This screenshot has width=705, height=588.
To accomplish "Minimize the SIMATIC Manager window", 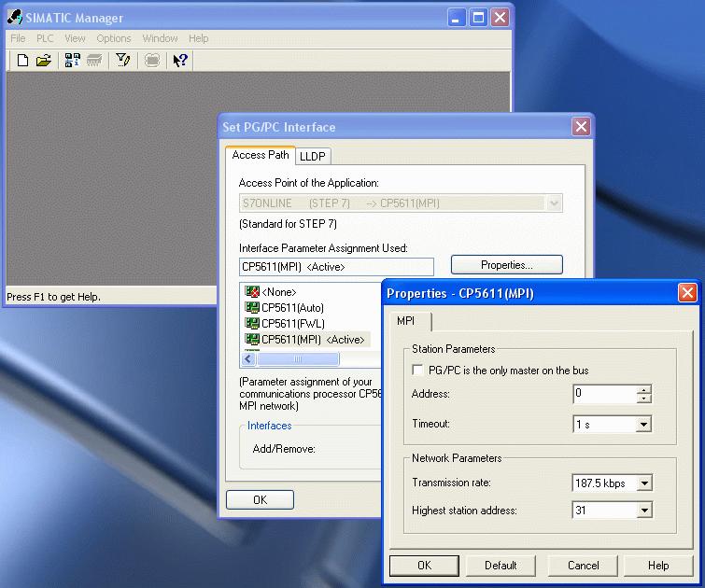I will click(x=457, y=18).
